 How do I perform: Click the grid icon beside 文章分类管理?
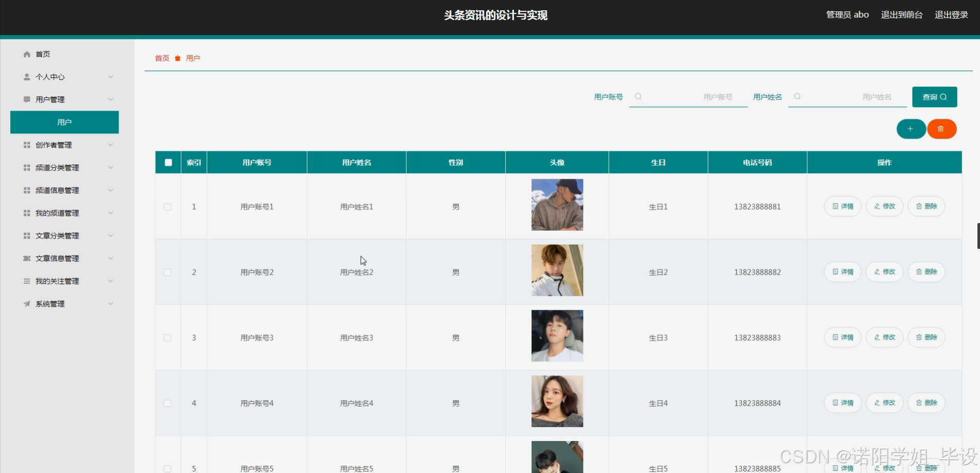click(x=27, y=235)
